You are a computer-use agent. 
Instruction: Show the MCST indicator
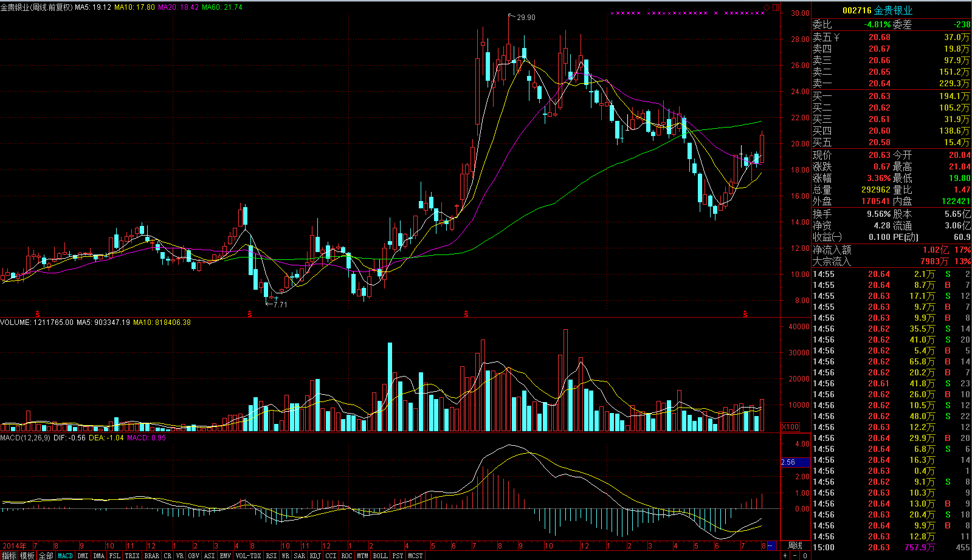pos(415,556)
